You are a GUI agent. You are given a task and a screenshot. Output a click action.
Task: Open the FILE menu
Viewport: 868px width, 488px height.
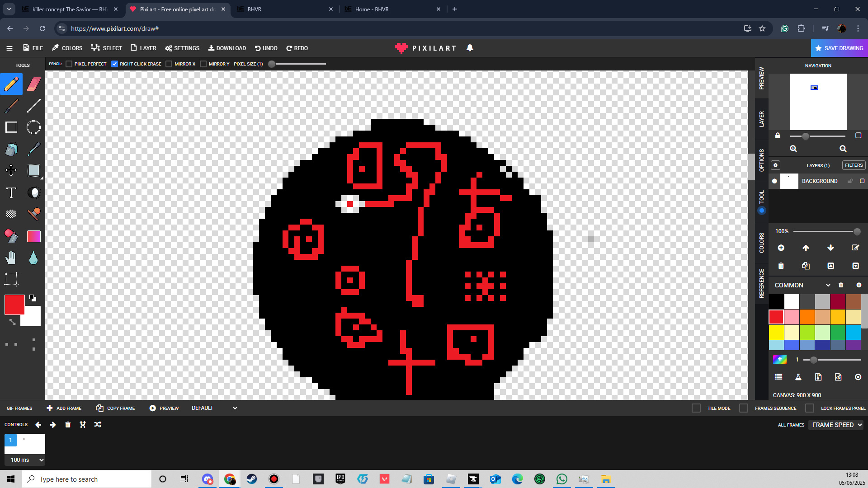tap(33, 48)
